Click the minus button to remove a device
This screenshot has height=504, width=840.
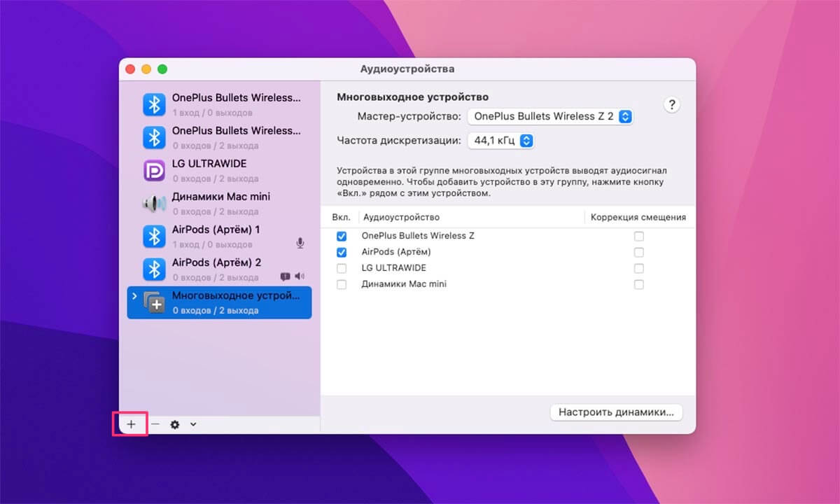point(155,424)
